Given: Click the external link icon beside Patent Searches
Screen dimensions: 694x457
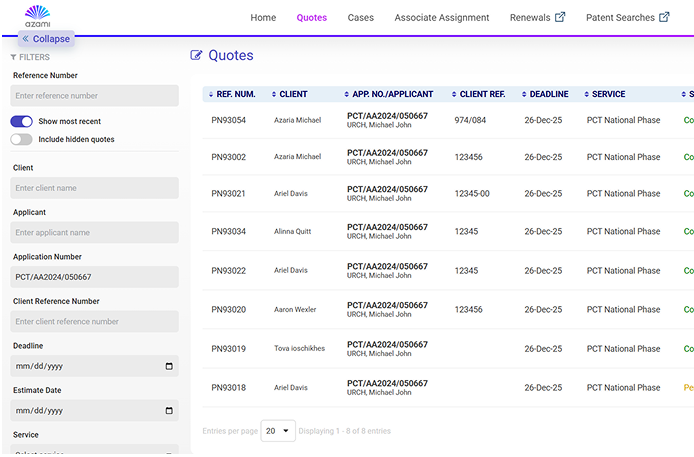Looking at the screenshot, I should (x=664, y=17).
